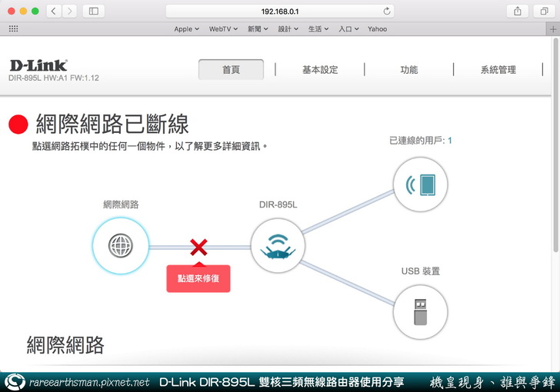The width and height of the screenshot is (560, 392).
Task: Open the 系統管理 menu
Action: click(x=498, y=70)
